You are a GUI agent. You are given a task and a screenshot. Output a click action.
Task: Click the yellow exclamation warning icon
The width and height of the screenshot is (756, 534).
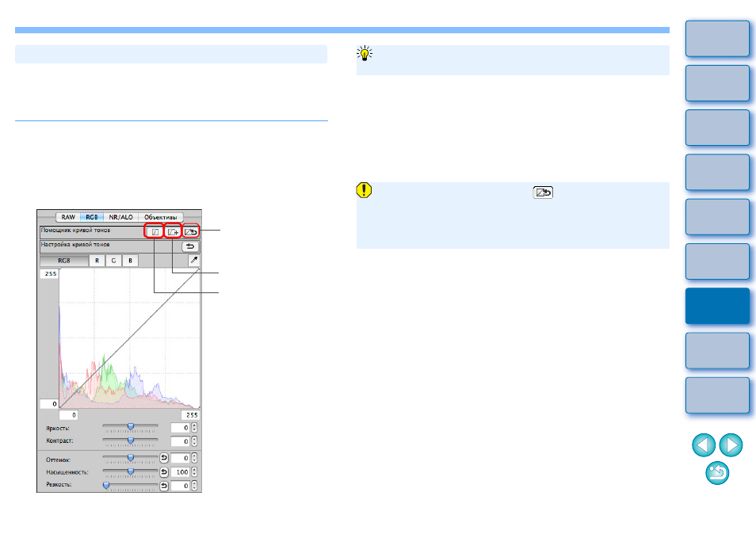pyautogui.click(x=364, y=190)
